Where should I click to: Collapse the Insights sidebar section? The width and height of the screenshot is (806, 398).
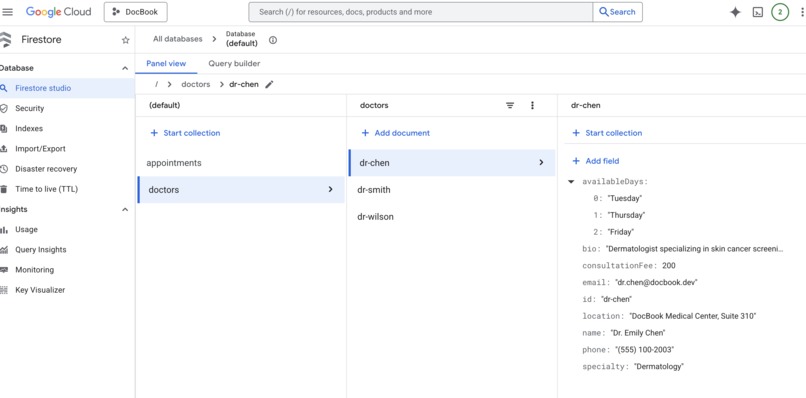(125, 209)
